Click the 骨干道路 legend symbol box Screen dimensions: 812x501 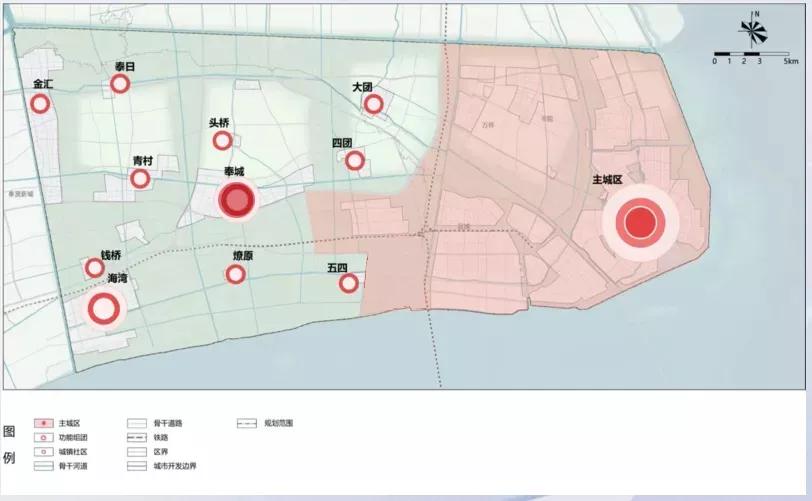pyautogui.click(x=137, y=423)
